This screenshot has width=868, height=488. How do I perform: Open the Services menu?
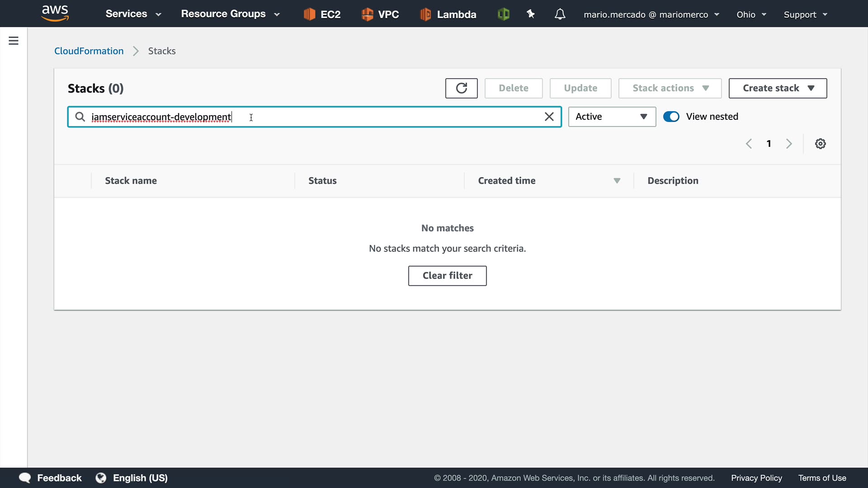point(133,14)
